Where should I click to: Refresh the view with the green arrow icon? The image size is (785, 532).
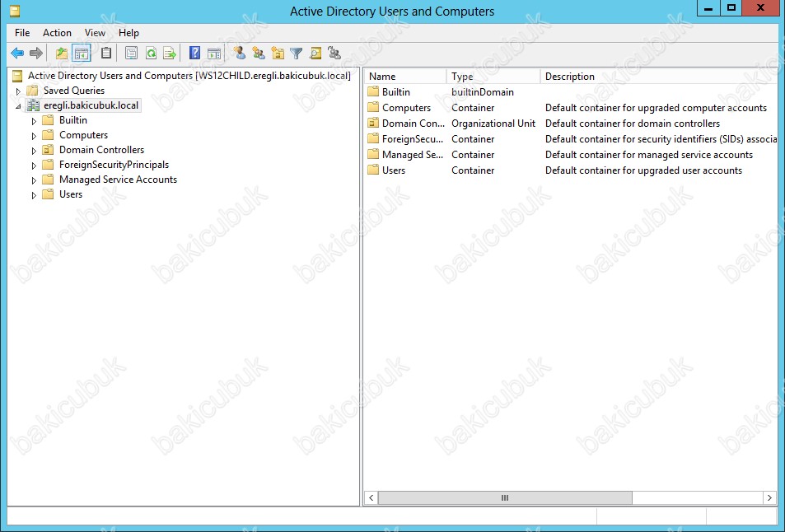(x=151, y=53)
